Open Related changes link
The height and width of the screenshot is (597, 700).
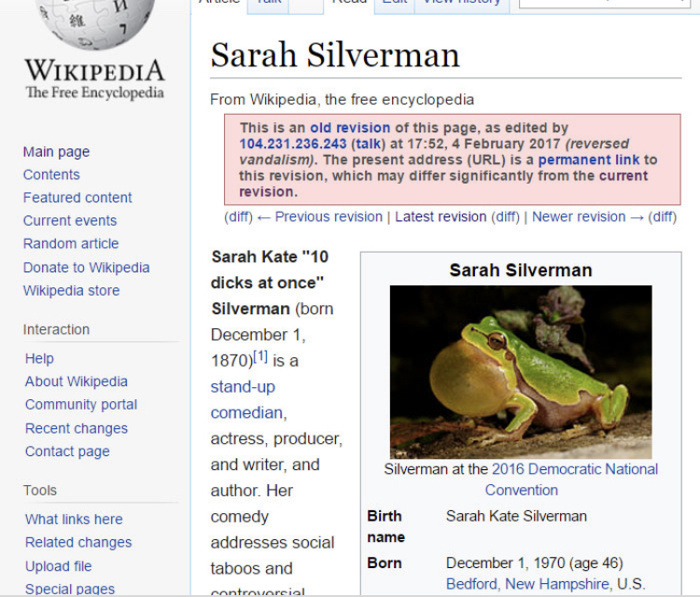tap(78, 542)
